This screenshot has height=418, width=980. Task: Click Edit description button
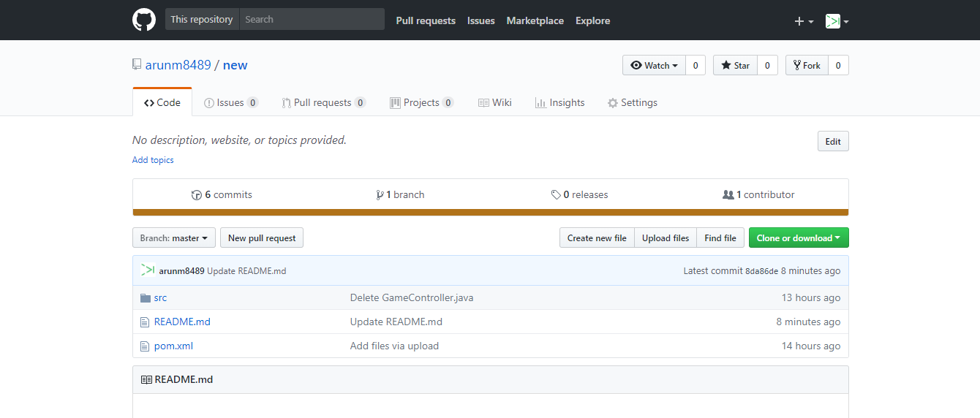(x=833, y=141)
